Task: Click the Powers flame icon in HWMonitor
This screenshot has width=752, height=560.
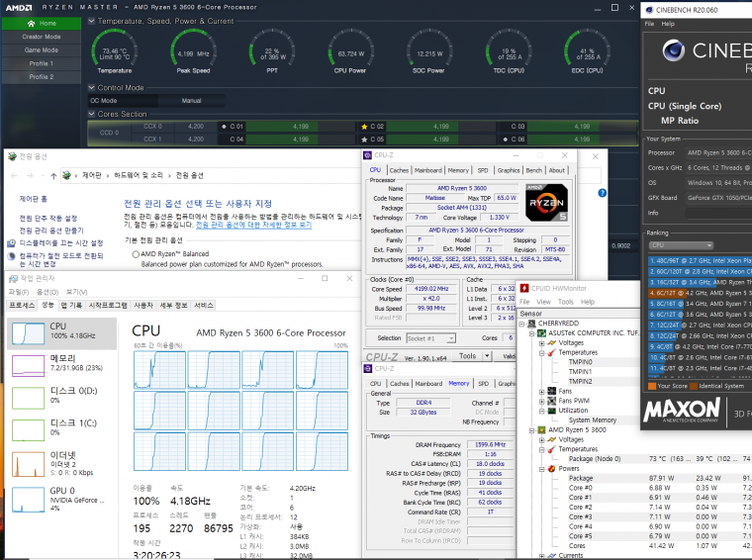Action: (x=551, y=468)
